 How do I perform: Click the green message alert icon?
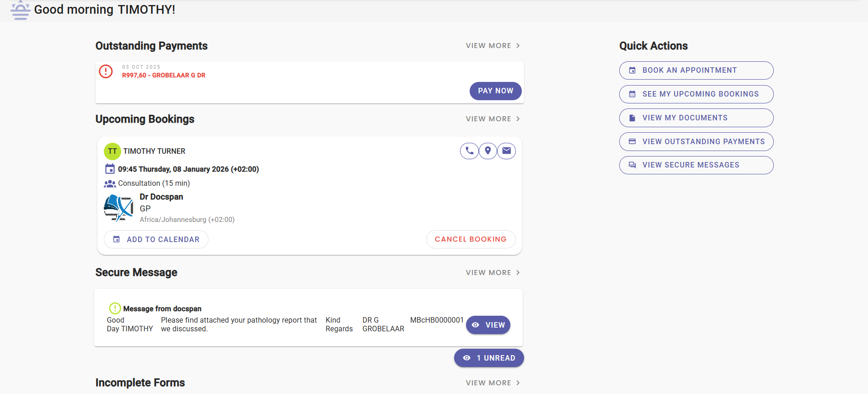(x=115, y=308)
